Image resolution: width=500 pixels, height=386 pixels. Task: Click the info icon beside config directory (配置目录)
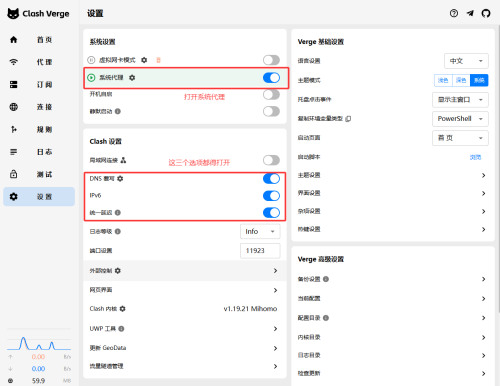[326, 318]
